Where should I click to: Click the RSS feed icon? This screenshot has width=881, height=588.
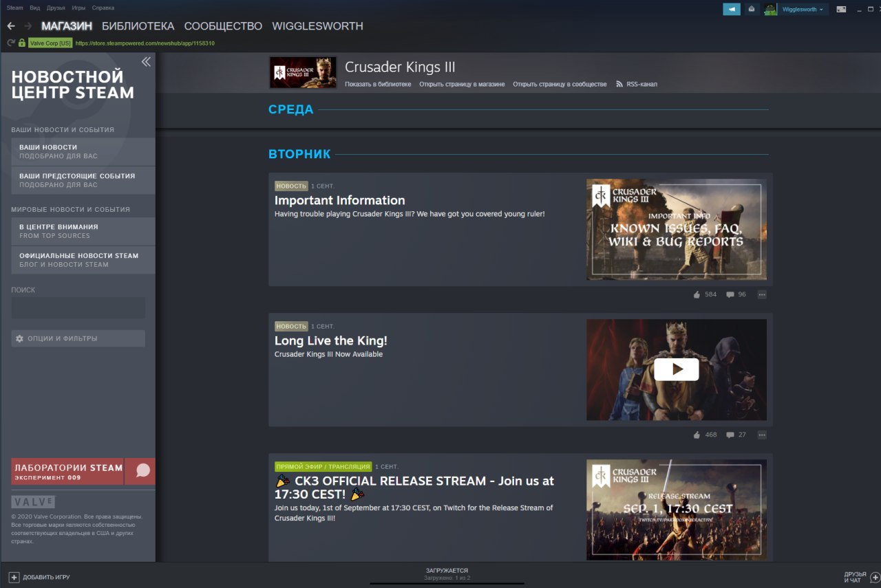pyautogui.click(x=619, y=84)
